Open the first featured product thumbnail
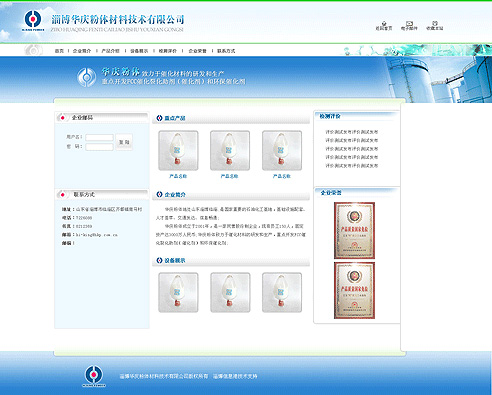The height and width of the screenshot is (395, 492). pos(178,150)
